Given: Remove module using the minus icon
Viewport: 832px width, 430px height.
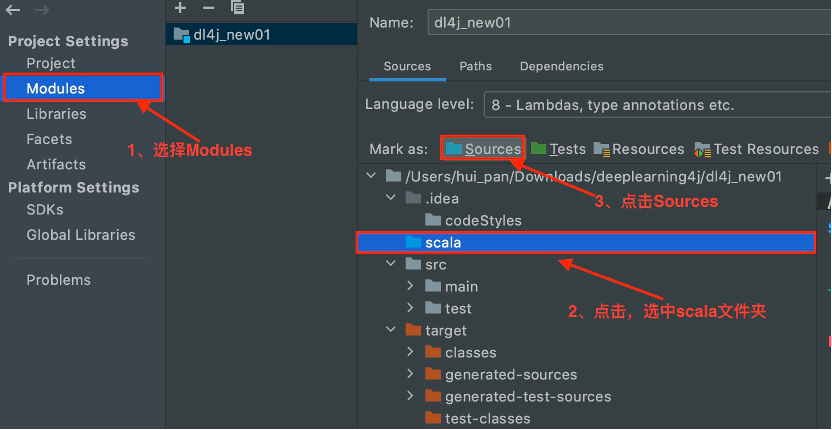Looking at the screenshot, I should click(x=208, y=8).
